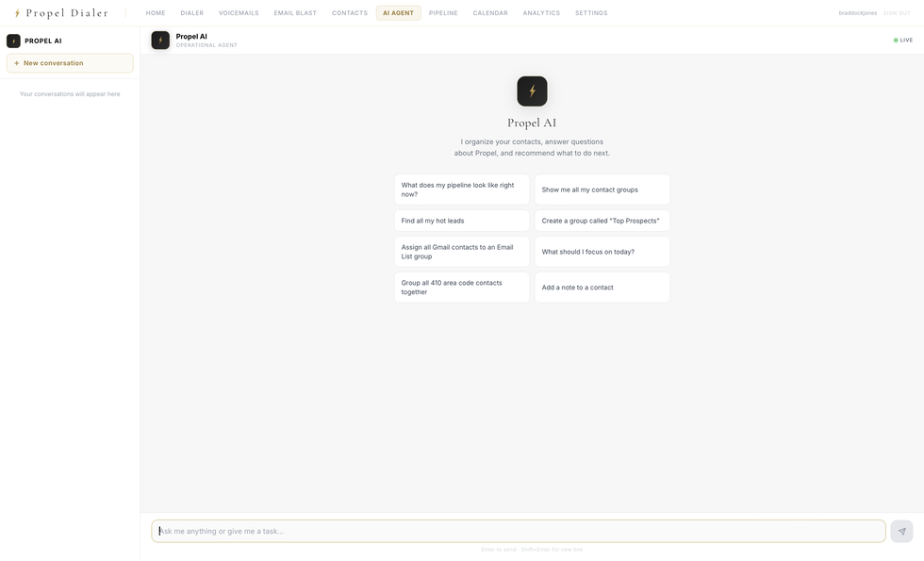This screenshot has width=924, height=561.
Task: Open the Pipeline tab
Action: click(x=443, y=13)
